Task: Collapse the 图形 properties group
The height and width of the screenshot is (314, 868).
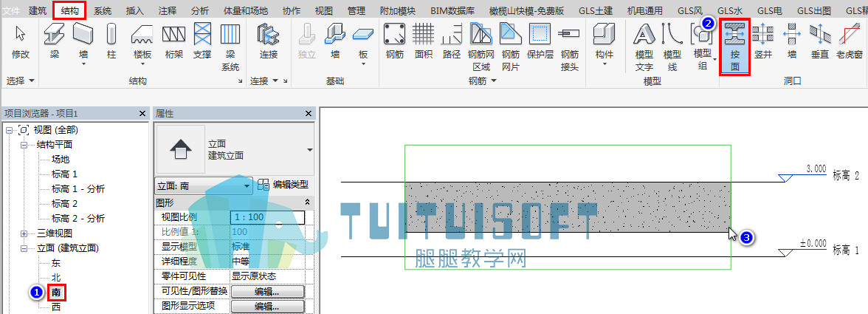Action: coord(307,202)
